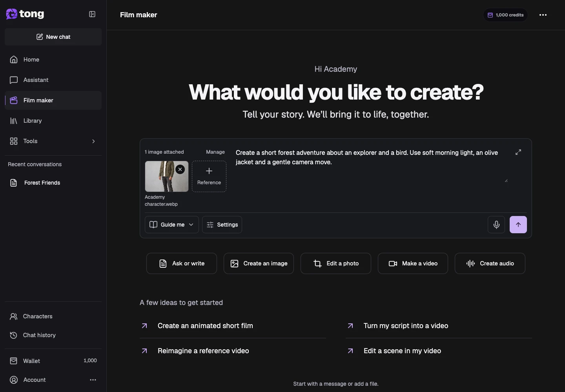This screenshot has width=565, height=392.
Task: Click the prompt box resize handle
Action: (x=506, y=180)
